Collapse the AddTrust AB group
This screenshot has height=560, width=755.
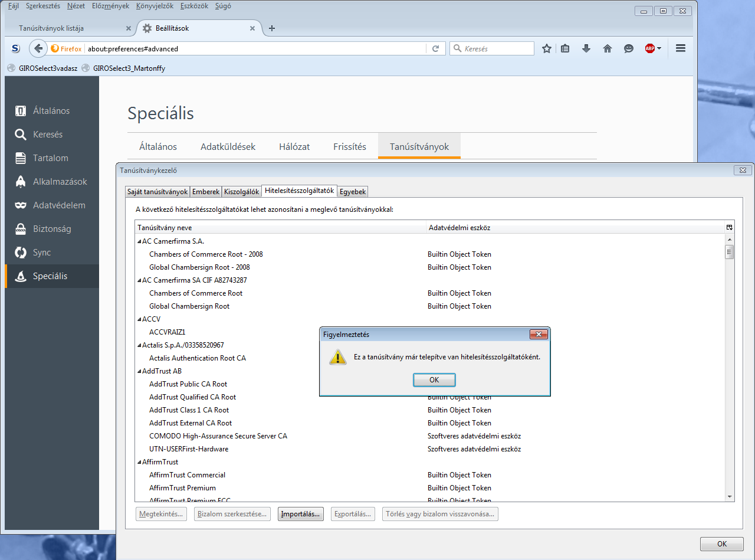139,371
